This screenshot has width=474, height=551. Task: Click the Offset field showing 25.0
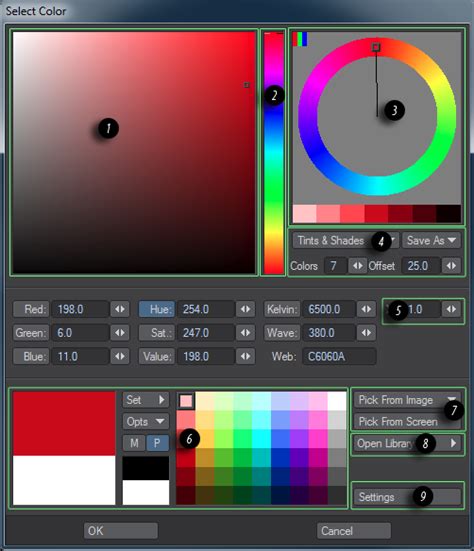pyautogui.click(x=421, y=266)
